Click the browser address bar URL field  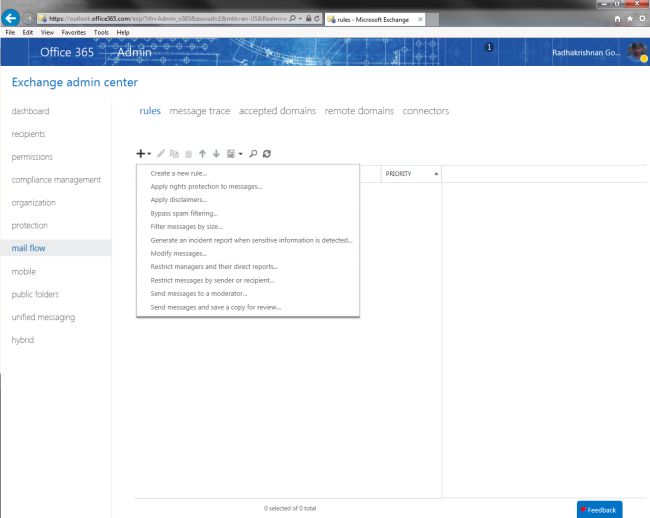[x=167, y=19]
